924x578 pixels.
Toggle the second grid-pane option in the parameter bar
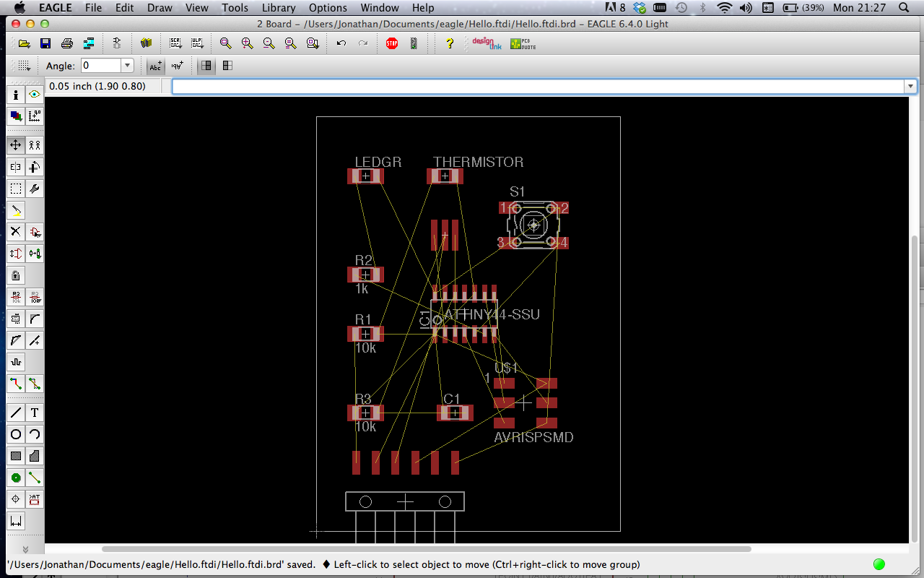pos(227,66)
